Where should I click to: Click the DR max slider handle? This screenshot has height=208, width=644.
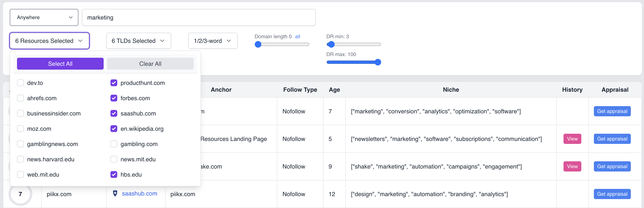[378, 62]
